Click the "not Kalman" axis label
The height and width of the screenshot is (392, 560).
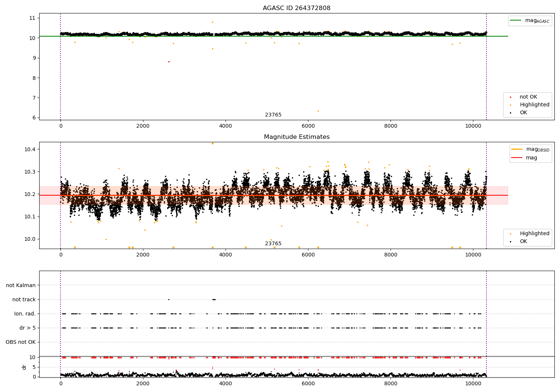(21, 286)
